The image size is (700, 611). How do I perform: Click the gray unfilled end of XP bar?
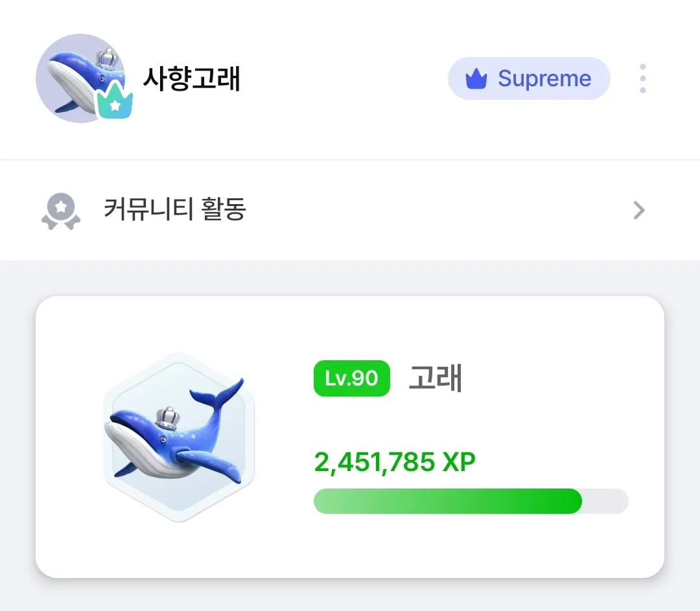(606, 501)
